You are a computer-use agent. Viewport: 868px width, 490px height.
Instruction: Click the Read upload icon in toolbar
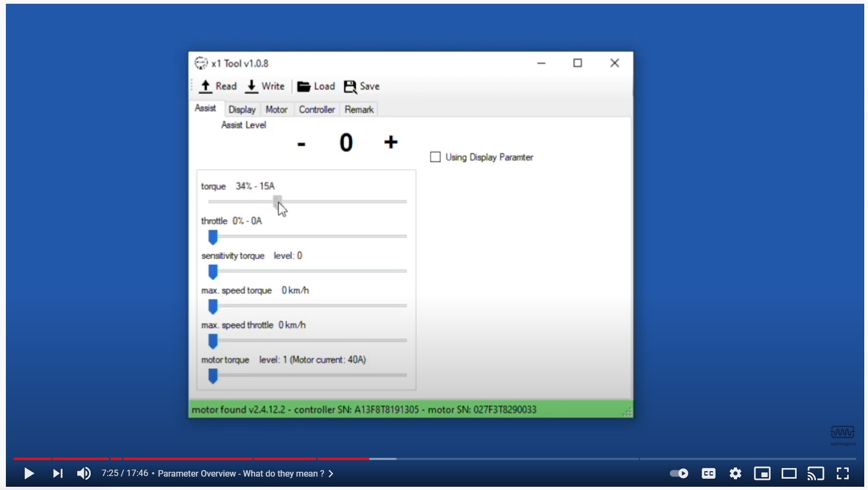(205, 86)
